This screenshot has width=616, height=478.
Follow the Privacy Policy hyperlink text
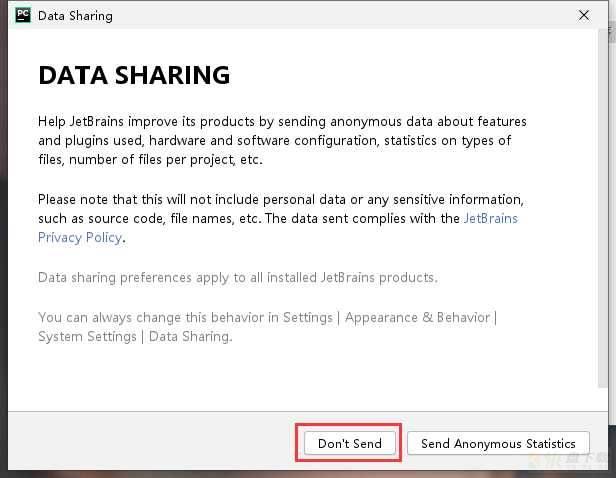[x=80, y=238]
